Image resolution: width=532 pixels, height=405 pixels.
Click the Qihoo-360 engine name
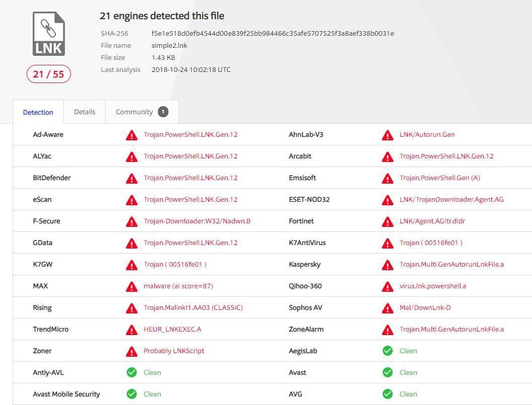click(x=305, y=286)
